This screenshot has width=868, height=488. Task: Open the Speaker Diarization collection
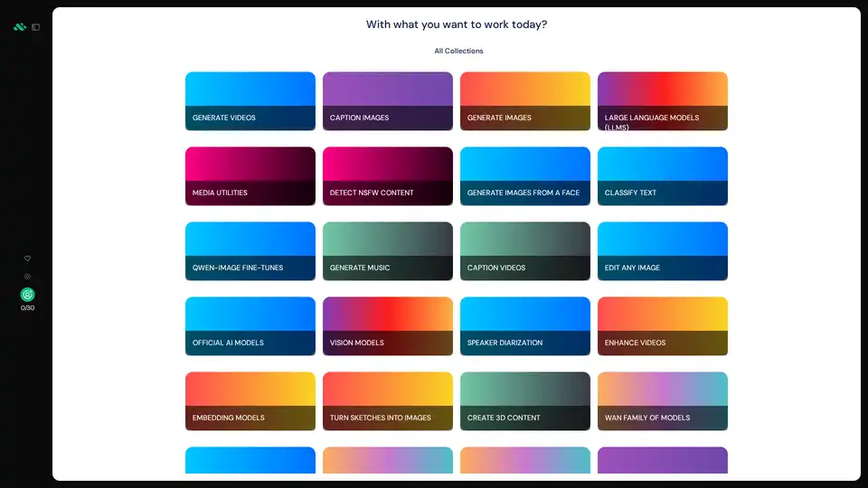[x=525, y=326]
